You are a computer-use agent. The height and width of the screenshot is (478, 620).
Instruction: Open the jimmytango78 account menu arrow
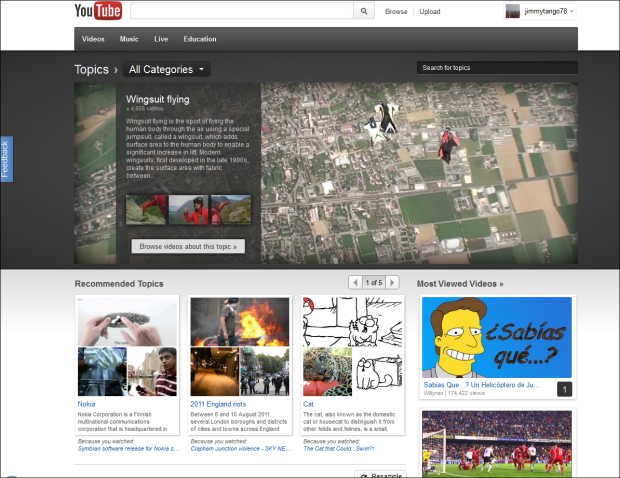point(572,12)
